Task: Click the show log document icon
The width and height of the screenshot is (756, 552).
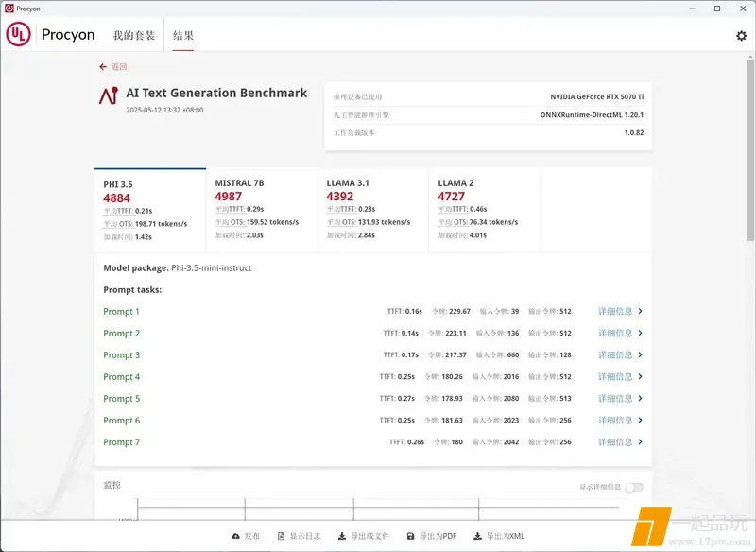Action: [281, 536]
